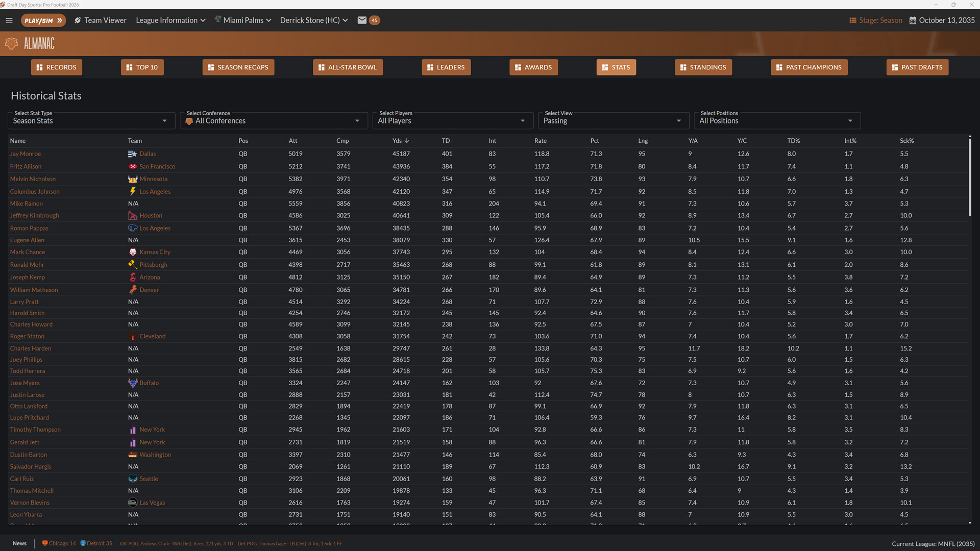Click the Dallas team logo beside Jay Monroe
The image size is (980, 551).
coord(133,154)
